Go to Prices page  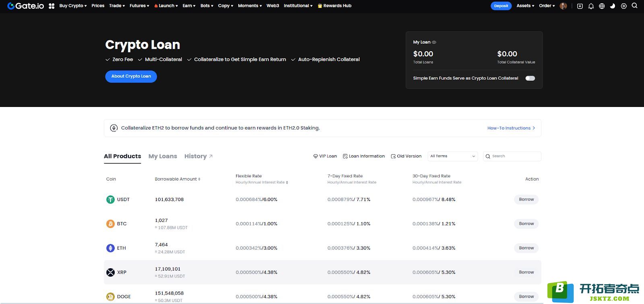tap(98, 6)
